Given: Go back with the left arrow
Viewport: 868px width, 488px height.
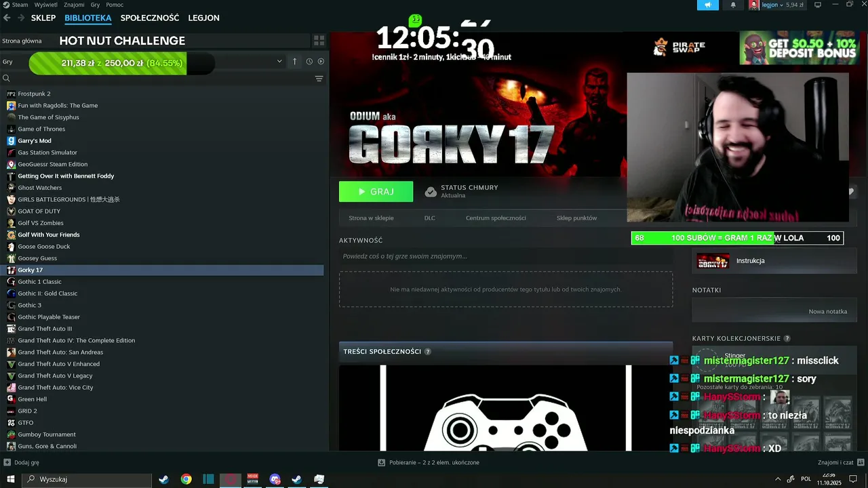Looking at the screenshot, I should click(x=7, y=18).
